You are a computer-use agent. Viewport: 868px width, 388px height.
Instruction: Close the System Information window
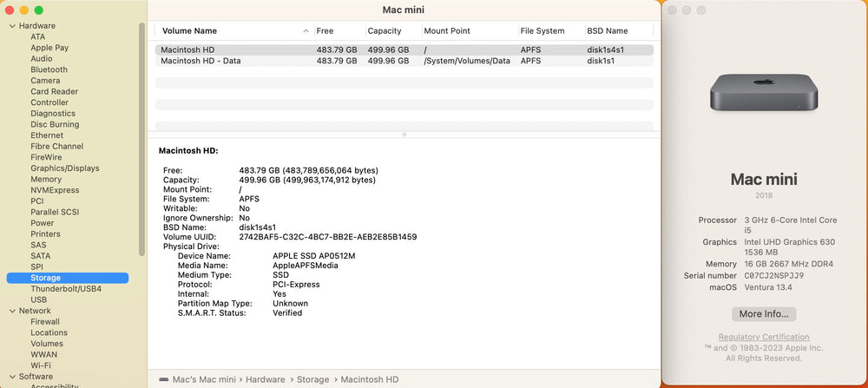(x=10, y=10)
